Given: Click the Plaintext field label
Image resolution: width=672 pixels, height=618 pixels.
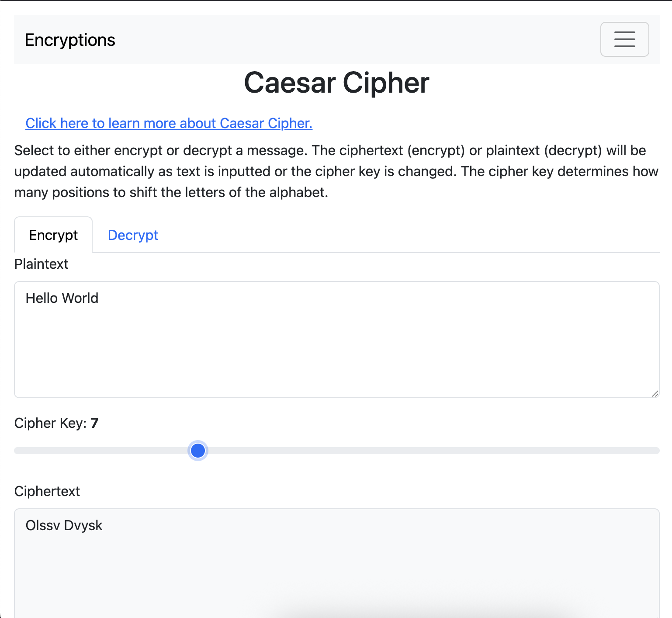Looking at the screenshot, I should tap(42, 264).
